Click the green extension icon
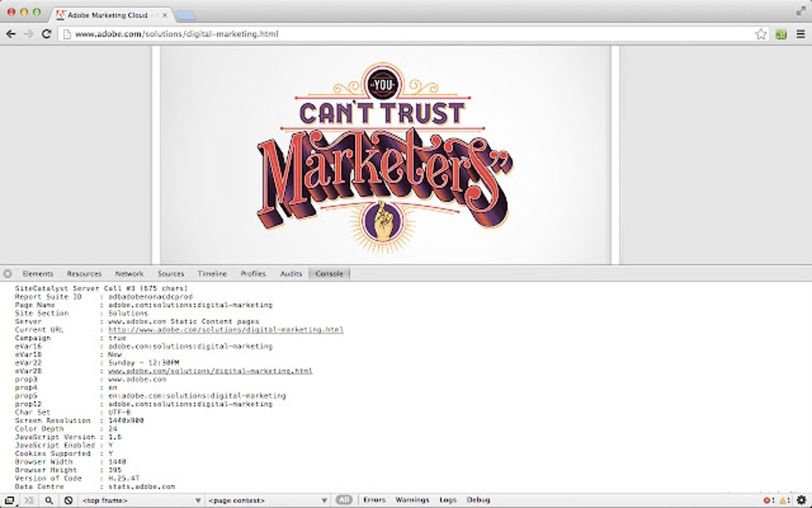 (x=781, y=34)
